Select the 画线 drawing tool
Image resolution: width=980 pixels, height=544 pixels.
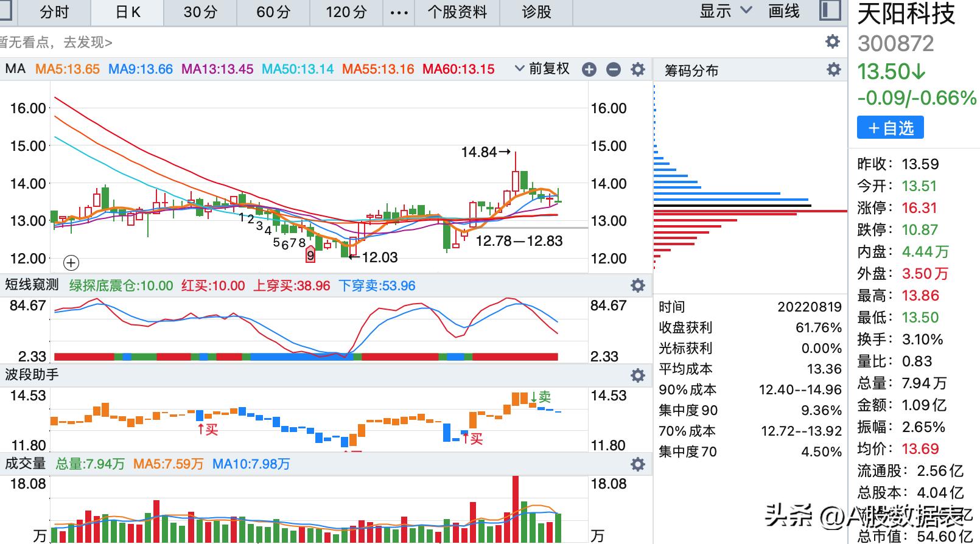coord(783,11)
